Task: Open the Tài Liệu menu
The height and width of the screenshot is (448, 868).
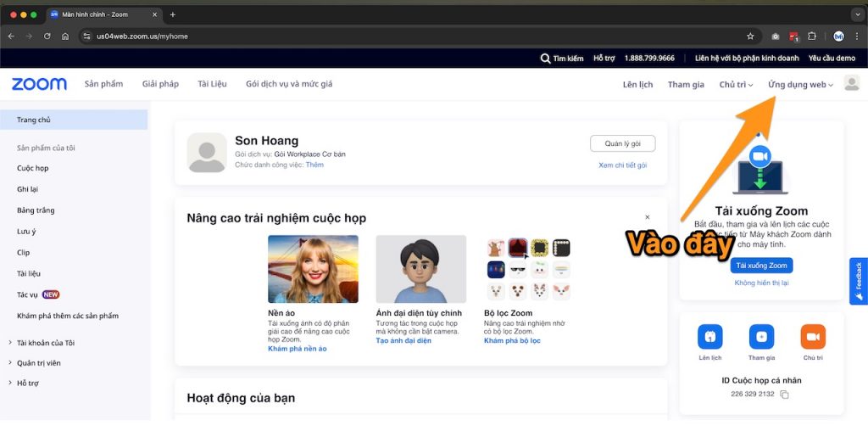Action: 212,84
